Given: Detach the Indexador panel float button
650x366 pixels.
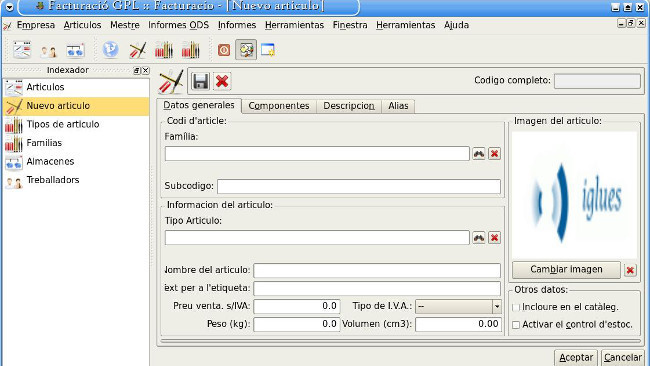Looking at the screenshot, I should click(137, 70).
